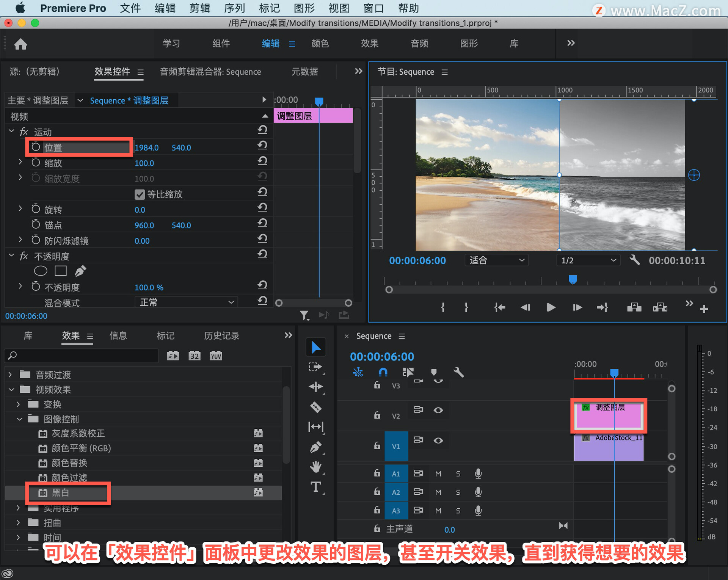
Task: Click position X value 1984.0
Action: click(x=146, y=147)
